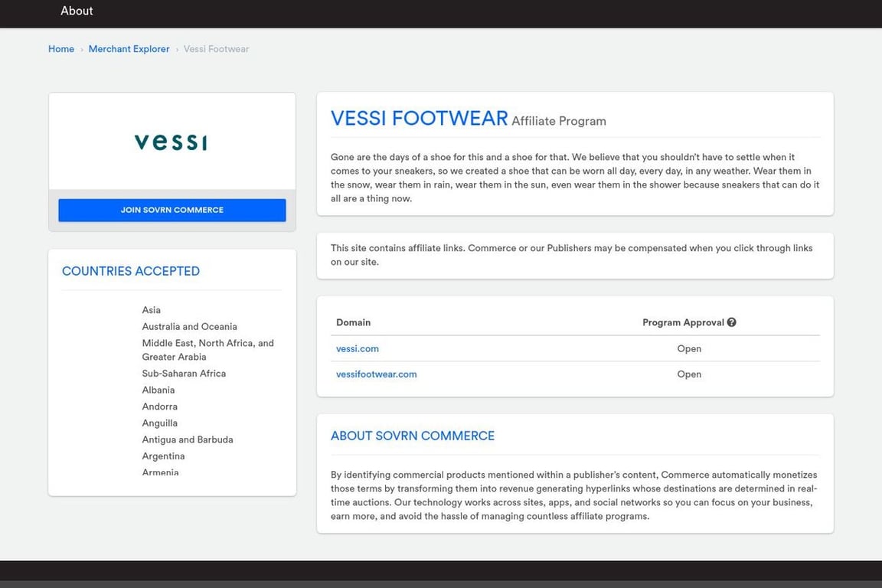Select Antigua and Barbuda list entry

tap(188, 439)
